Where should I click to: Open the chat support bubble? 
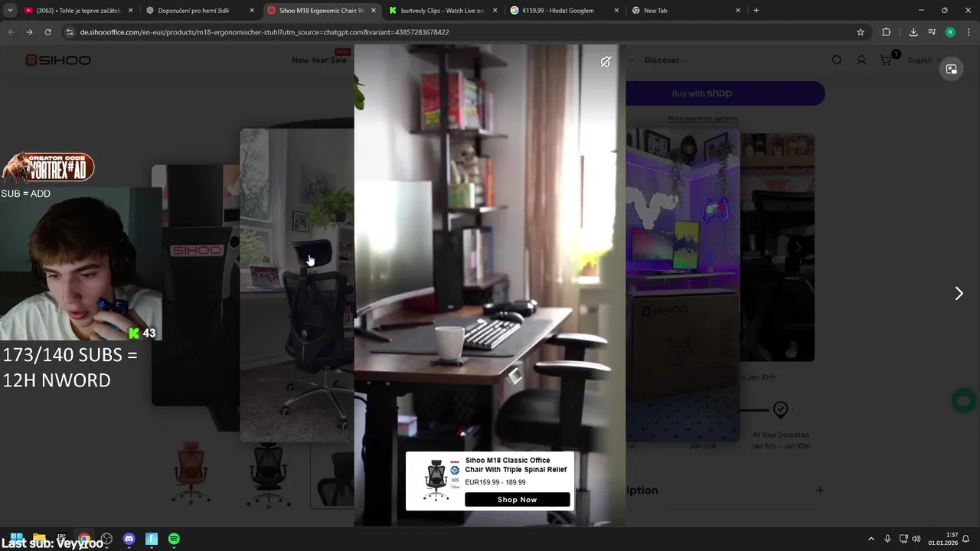[963, 400]
